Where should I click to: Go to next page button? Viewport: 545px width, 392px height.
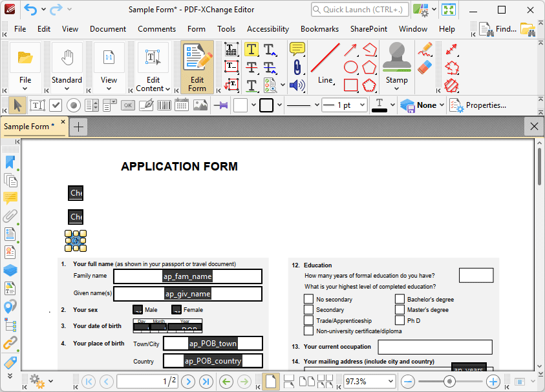coord(188,382)
